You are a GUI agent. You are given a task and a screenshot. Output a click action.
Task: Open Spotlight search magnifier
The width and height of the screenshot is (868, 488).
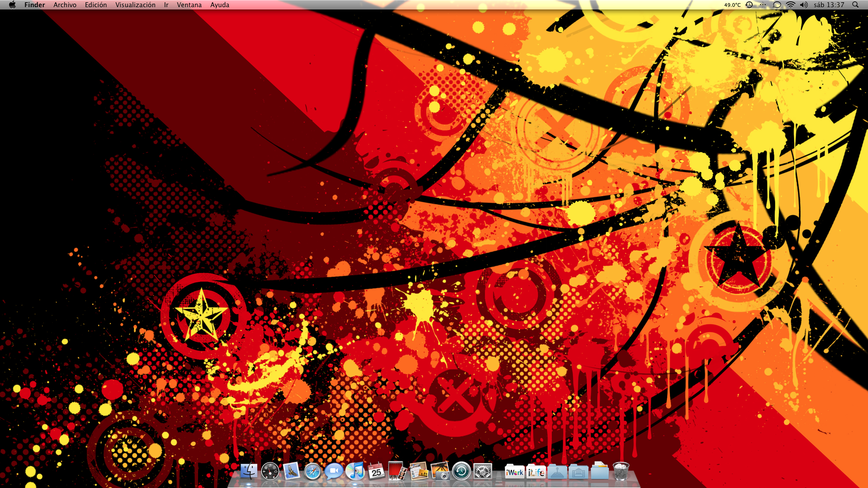tap(855, 5)
